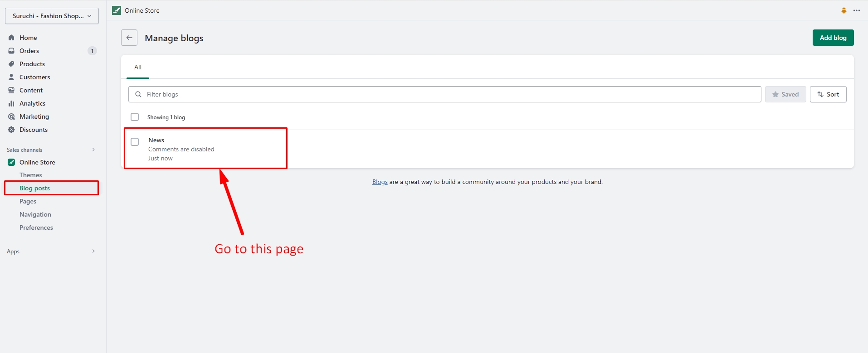Open Themes under Online Store
Viewport: 868px width, 353px height.
[31, 175]
